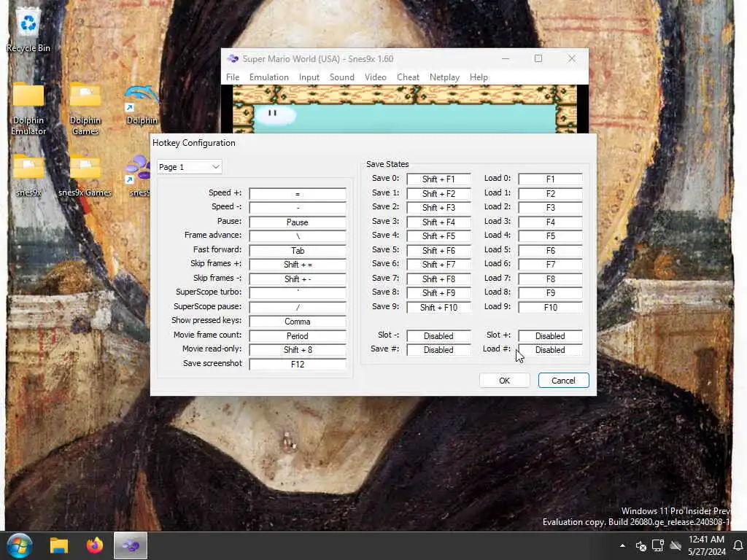Click the SuperScope pause field
Viewport: 747px width, 560px height.
[x=298, y=308]
